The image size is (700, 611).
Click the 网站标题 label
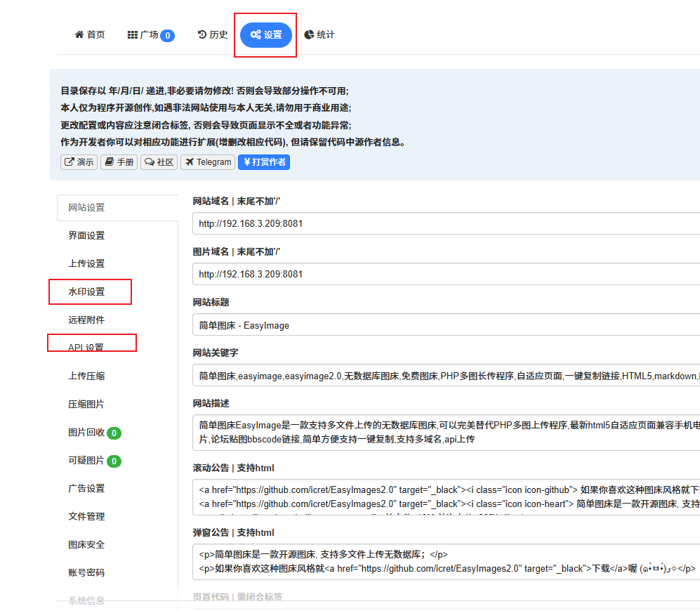[x=211, y=303]
